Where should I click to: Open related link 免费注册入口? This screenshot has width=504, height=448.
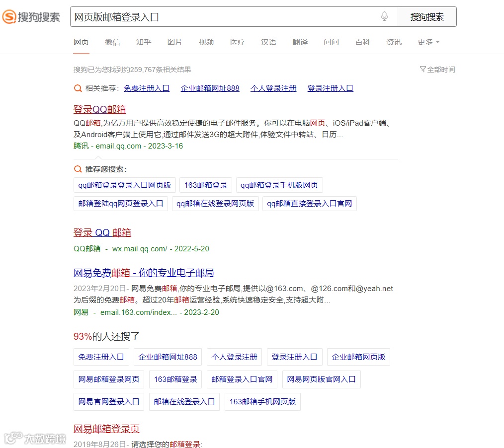point(147,88)
